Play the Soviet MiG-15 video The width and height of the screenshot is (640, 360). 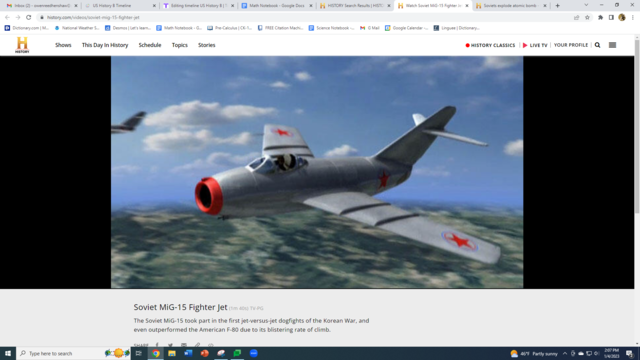317,172
